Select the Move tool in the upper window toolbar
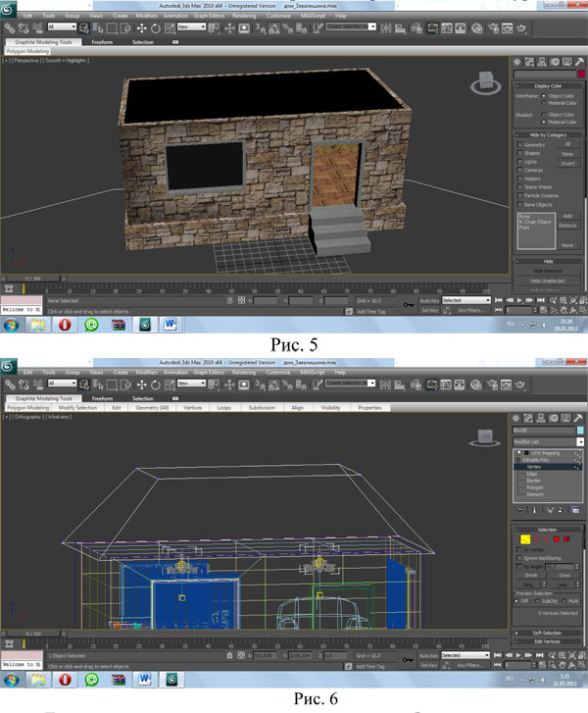 [141, 28]
